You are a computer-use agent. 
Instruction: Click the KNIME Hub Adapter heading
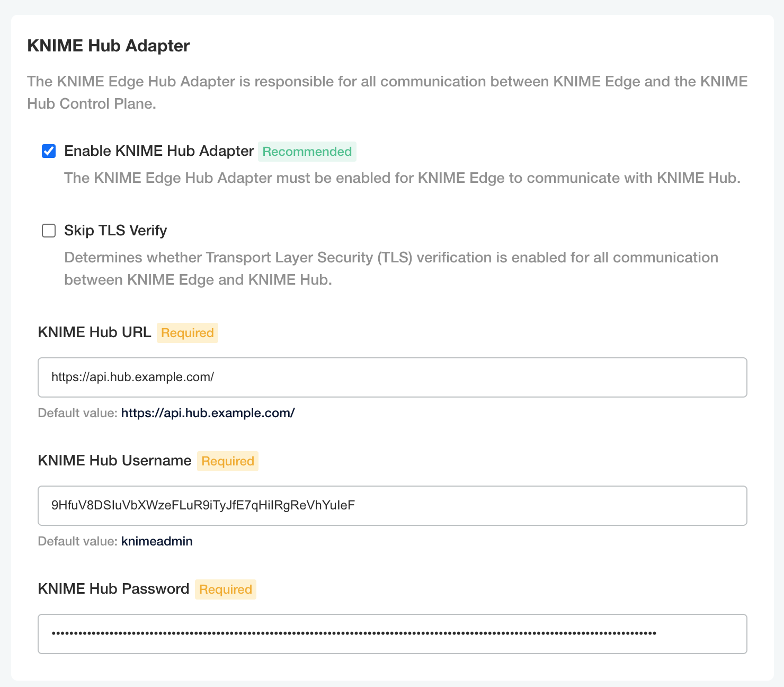point(109,46)
